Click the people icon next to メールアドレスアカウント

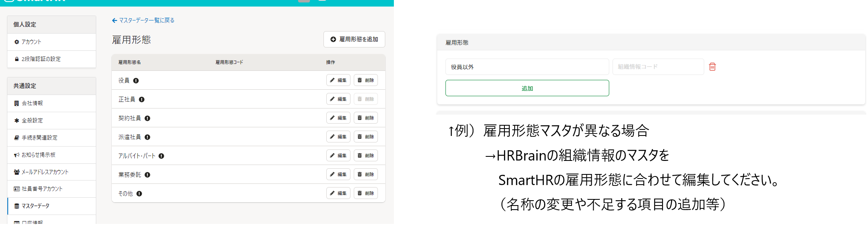coord(17,172)
